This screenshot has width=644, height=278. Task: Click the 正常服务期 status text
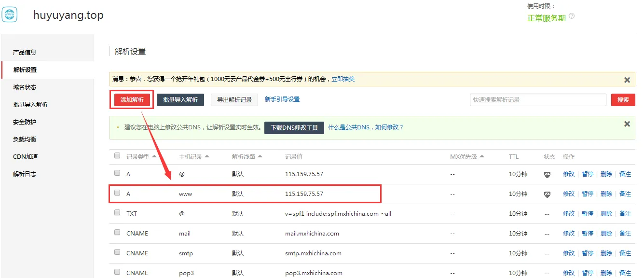tap(547, 18)
